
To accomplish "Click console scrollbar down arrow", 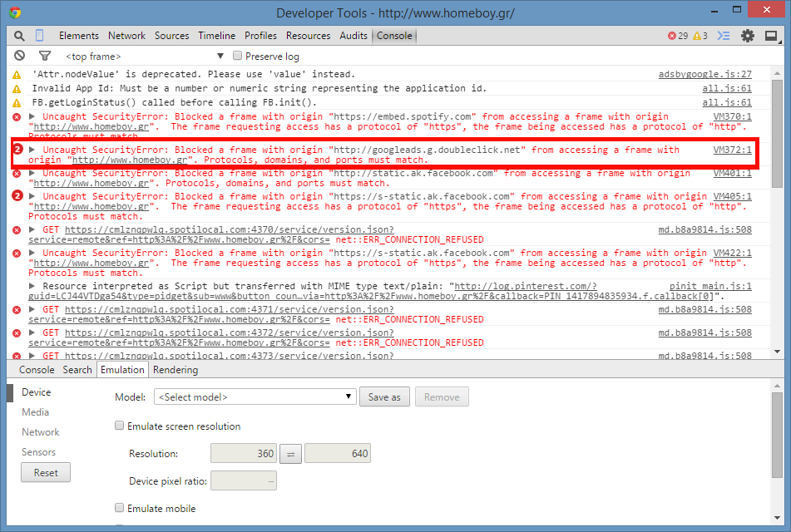I will tap(777, 352).
